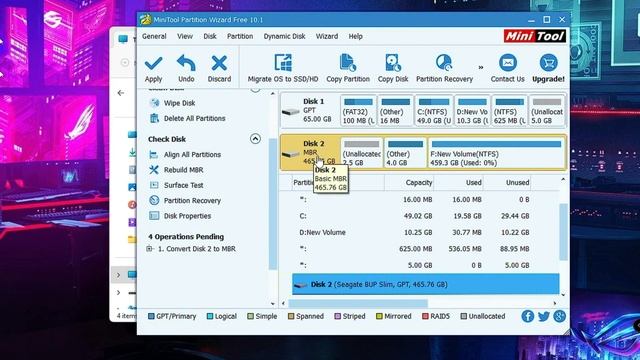Launch Migrate OS to SSD/HD

[283, 68]
